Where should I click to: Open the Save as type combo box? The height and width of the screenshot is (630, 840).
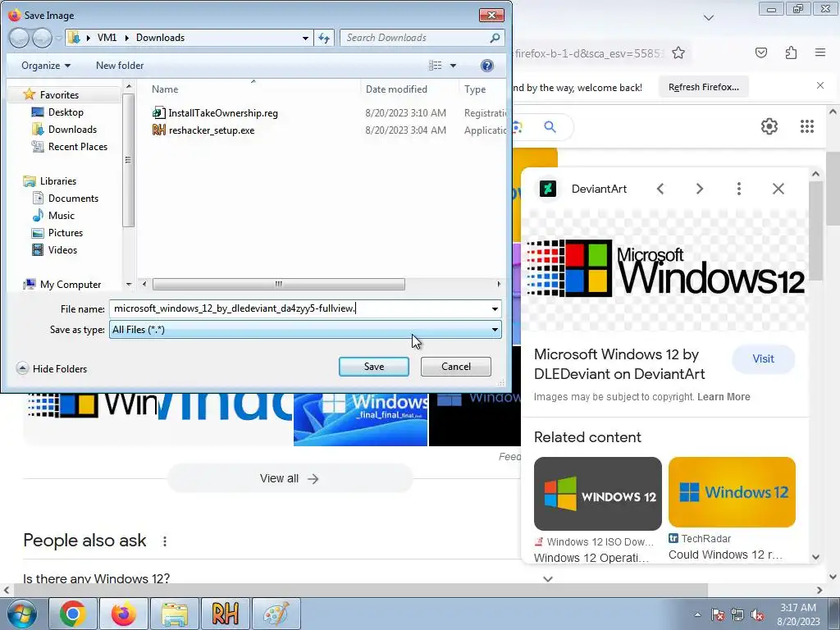[x=305, y=330]
